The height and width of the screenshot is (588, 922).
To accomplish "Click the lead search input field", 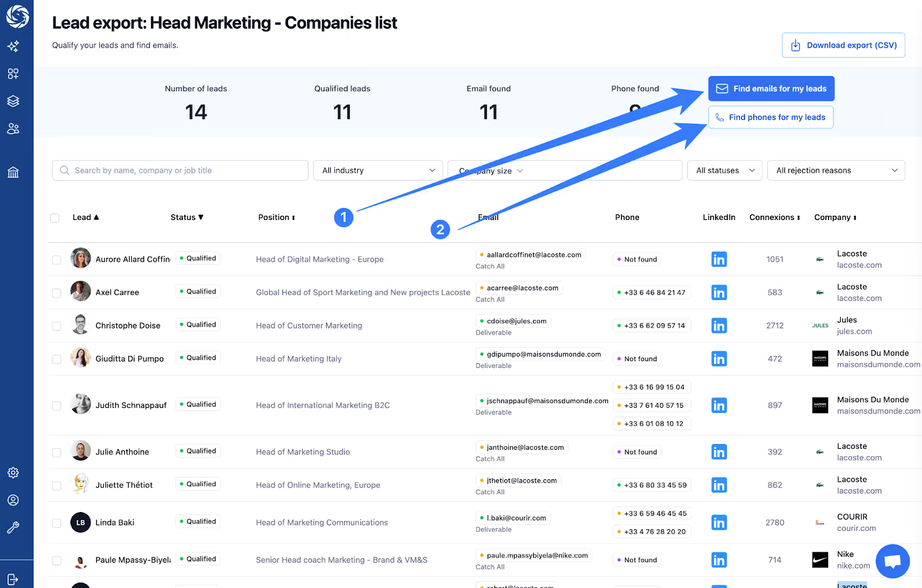I will (x=180, y=170).
